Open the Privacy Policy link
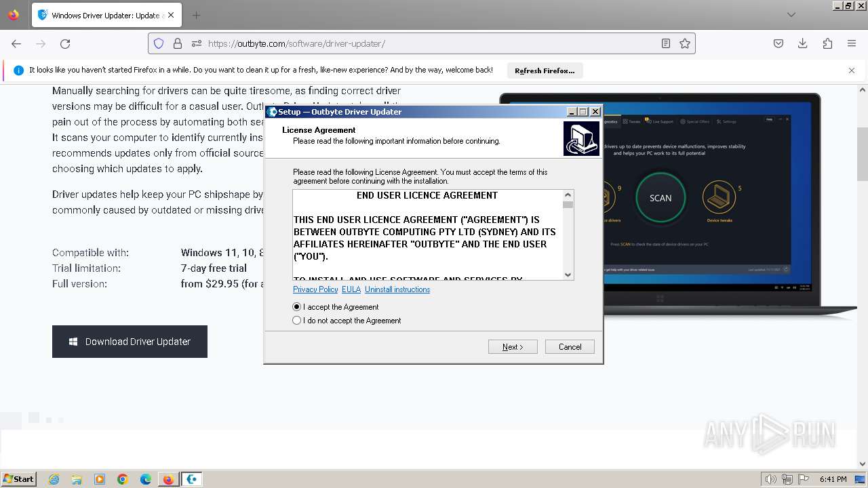 [x=315, y=289]
